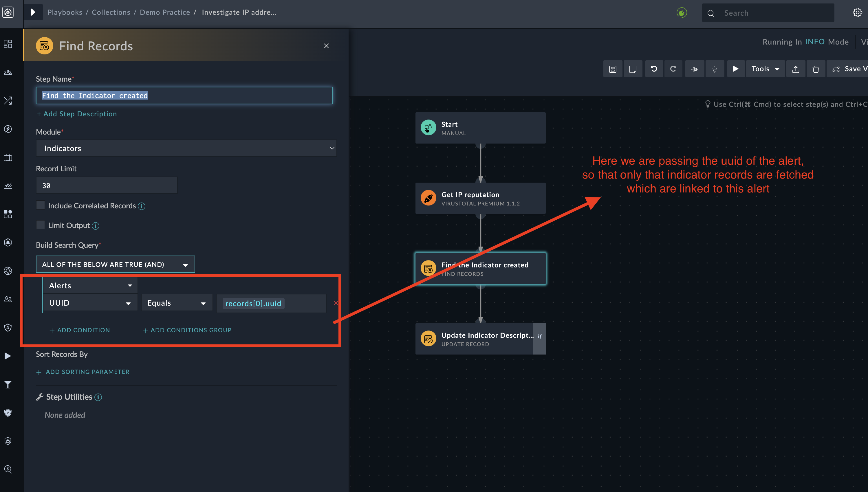Viewport: 868px width, 492px height.
Task: Click the redo icon in canvas toolbar
Action: pos(673,69)
